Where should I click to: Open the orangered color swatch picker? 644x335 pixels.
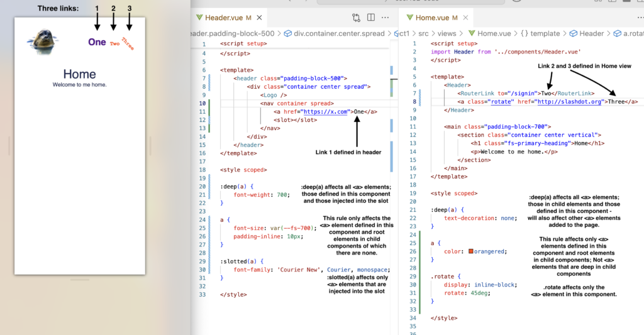(x=470, y=251)
